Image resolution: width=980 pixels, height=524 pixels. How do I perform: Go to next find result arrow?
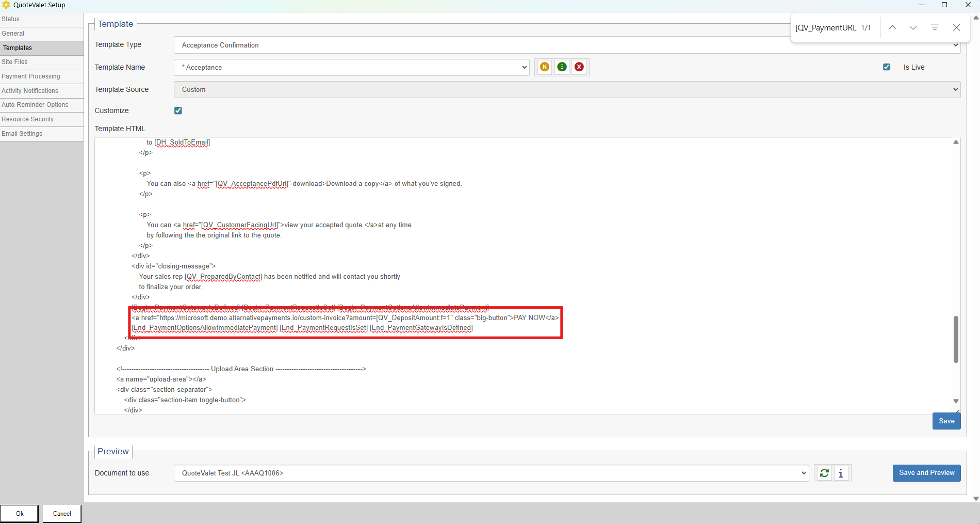click(913, 27)
